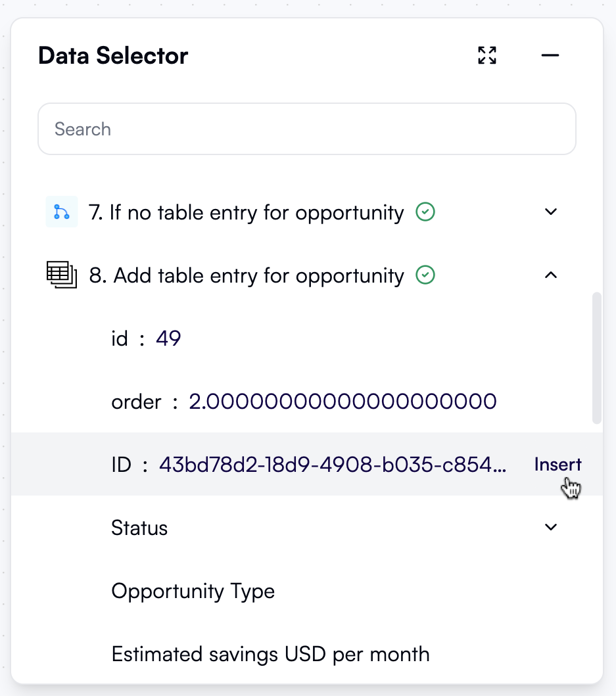Select Estimated savings USD per month row
This screenshot has height=696, width=616.
pyautogui.click(x=270, y=654)
